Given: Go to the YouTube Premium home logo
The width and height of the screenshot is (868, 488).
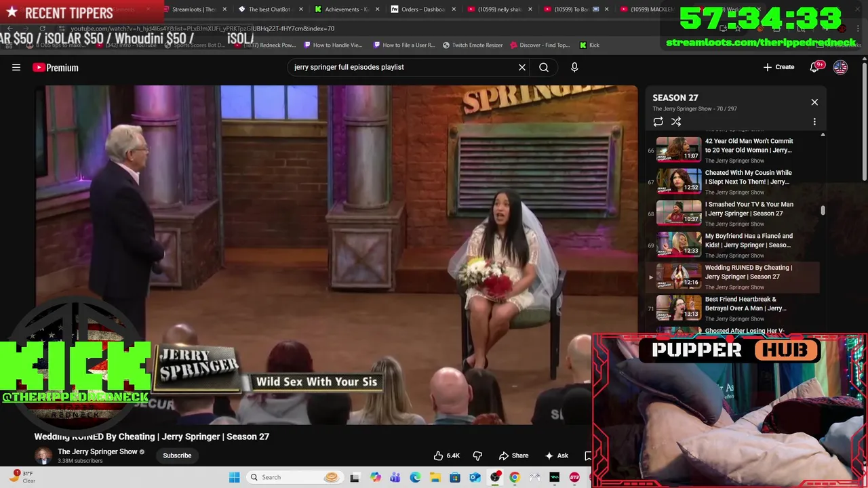Looking at the screenshot, I should click(x=56, y=67).
